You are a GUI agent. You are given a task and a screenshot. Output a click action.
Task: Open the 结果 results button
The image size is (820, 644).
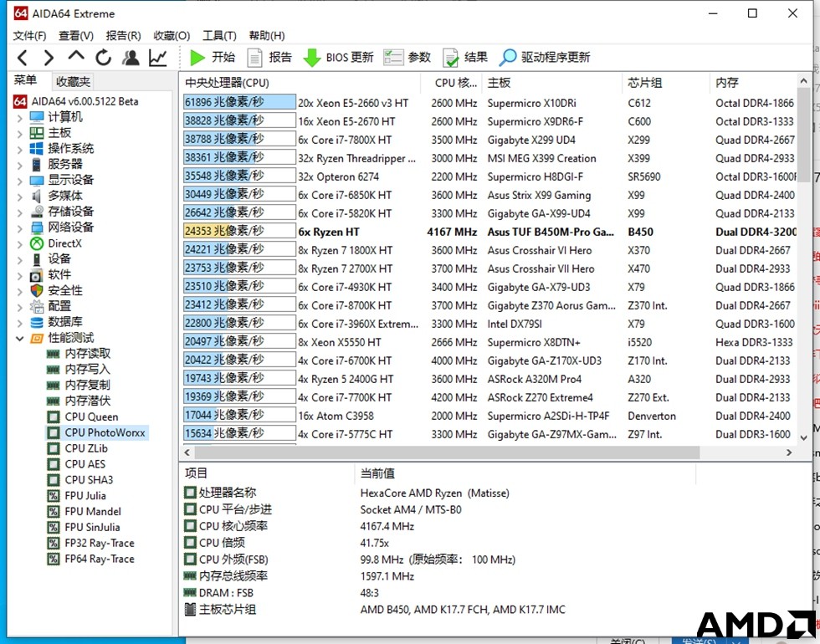tap(465, 58)
